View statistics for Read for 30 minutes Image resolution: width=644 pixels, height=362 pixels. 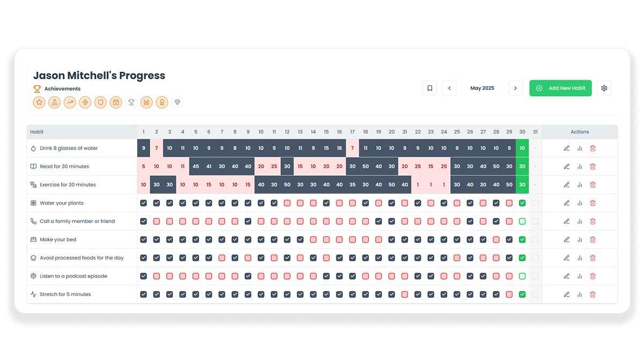[x=580, y=166]
